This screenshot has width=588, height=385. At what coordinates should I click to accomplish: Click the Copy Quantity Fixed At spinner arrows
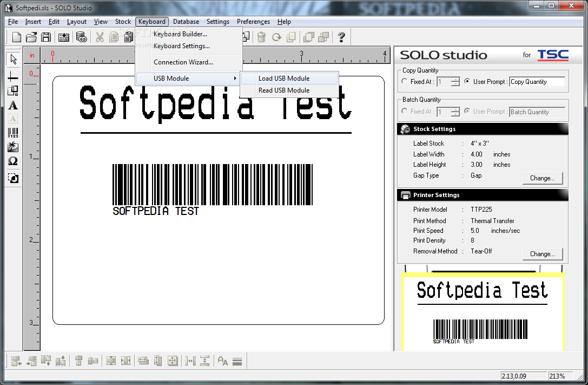(455, 81)
